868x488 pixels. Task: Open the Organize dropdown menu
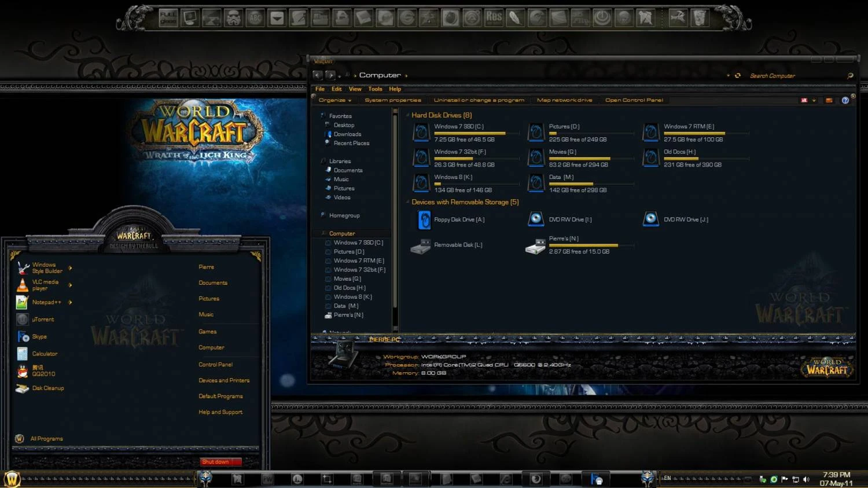(x=334, y=100)
